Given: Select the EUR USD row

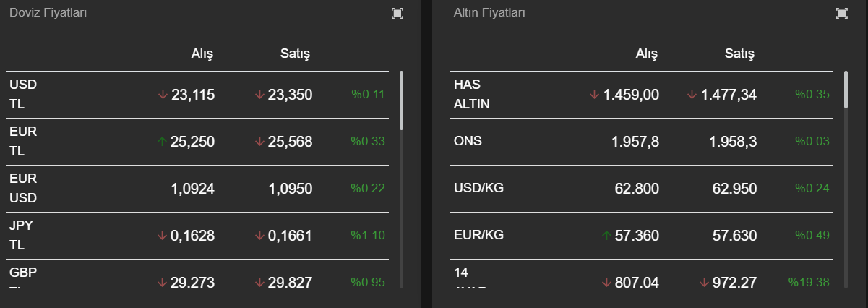Looking at the screenshot, I should (201, 189).
